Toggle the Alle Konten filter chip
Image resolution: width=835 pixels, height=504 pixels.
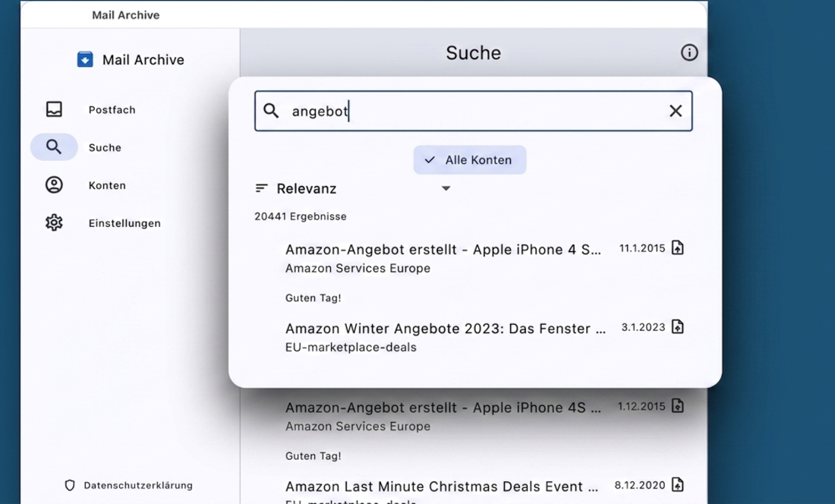(x=470, y=159)
